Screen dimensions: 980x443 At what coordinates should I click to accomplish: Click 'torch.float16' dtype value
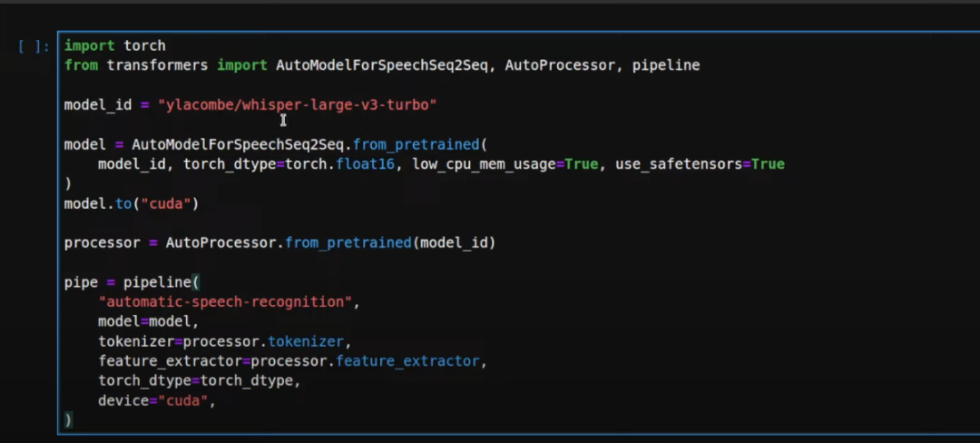[340, 164]
